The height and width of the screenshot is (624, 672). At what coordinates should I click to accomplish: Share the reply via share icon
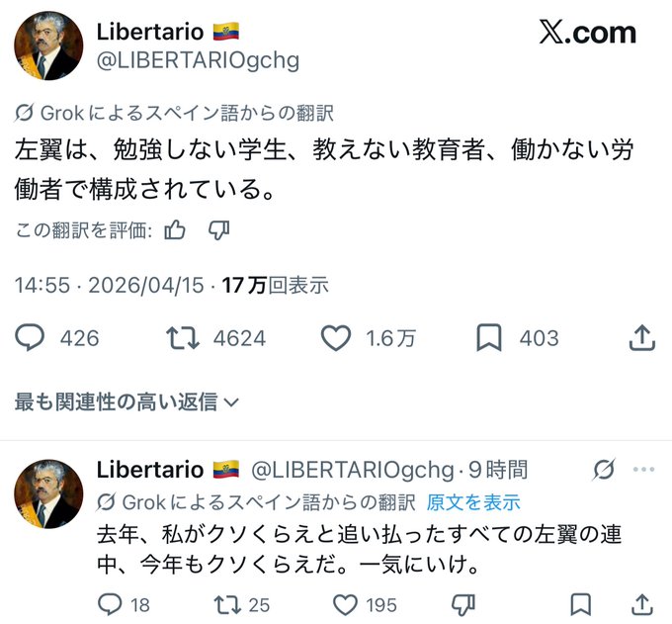[x=642, y=603]
